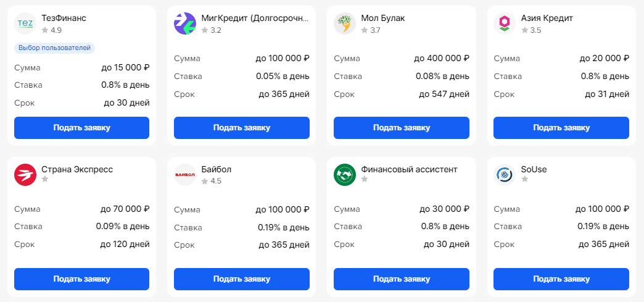Submit application button for Мол Булак
This screenshot has height=302, width=644.
click(x=401, y=128)
